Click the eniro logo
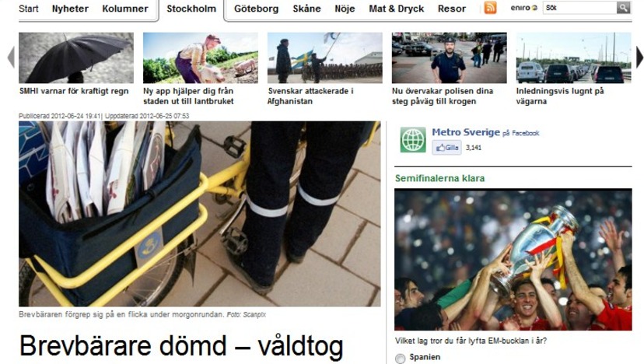The width and height of the screenshot is (644, 364). point(523,8)
